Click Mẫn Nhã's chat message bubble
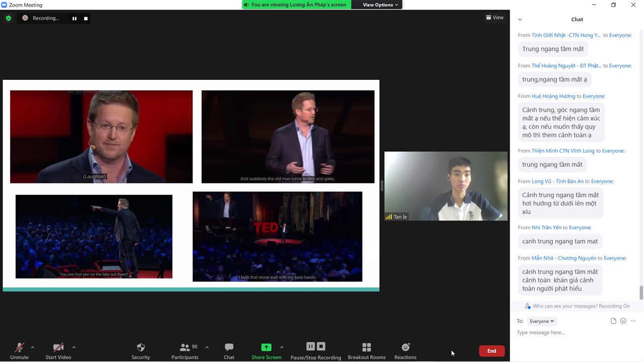The width and height of the screenshot is (644, 362). point(560,280)
